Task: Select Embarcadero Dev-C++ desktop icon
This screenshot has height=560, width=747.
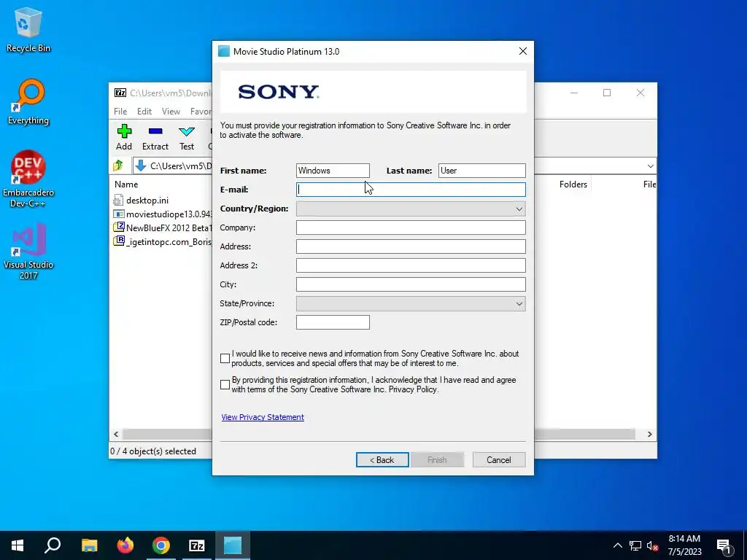Action: pos(28,179)
